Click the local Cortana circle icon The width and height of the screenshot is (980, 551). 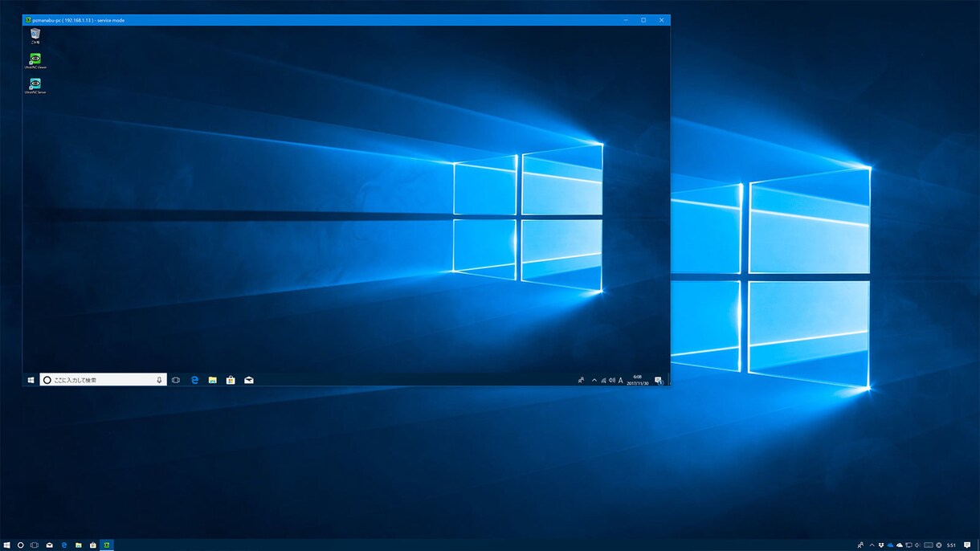click(x=21, y=545)
